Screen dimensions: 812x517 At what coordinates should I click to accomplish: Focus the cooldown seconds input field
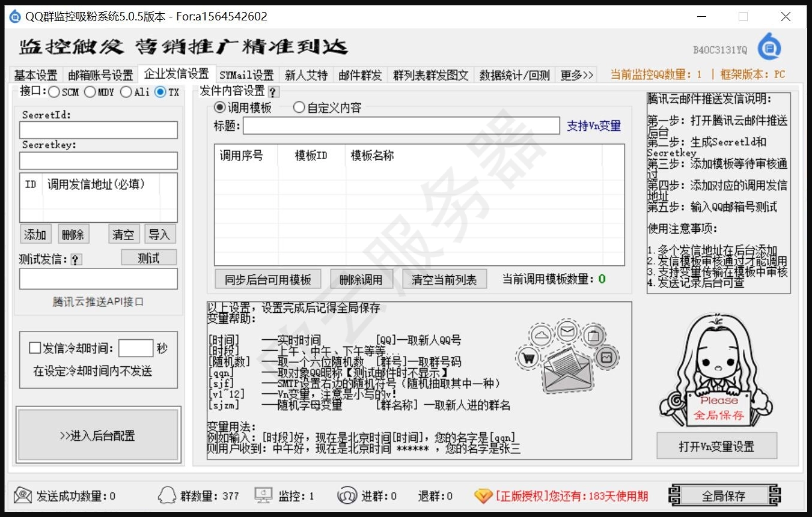click(x=136, y=348)
